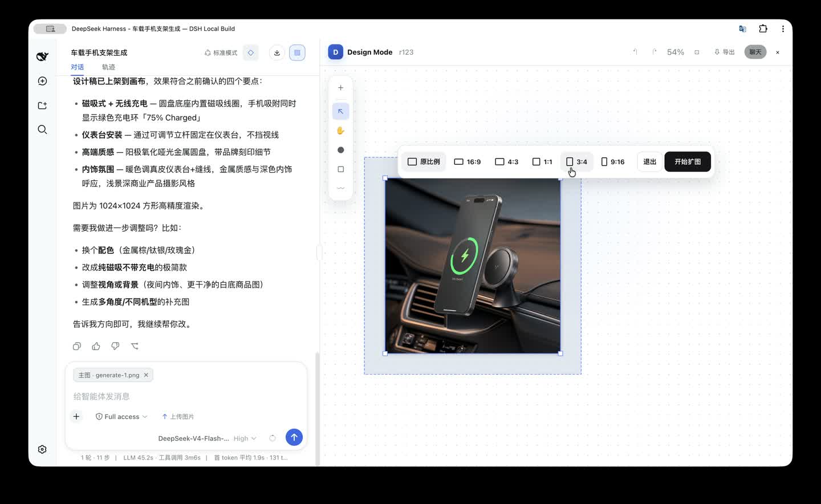Select the rectangle shape tool
The image size is (821, 504).
click(x=341, y=169)
